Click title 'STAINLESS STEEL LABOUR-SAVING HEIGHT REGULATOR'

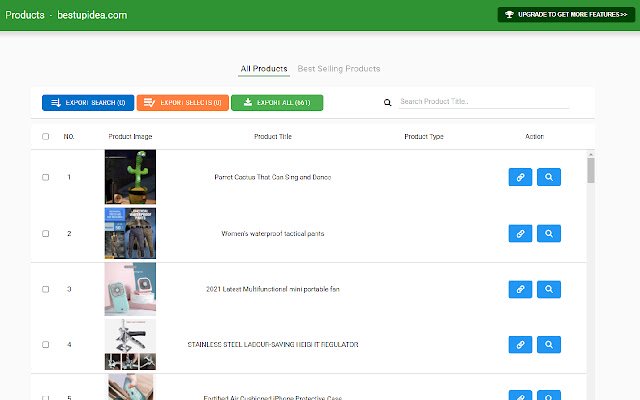(273, 344)
